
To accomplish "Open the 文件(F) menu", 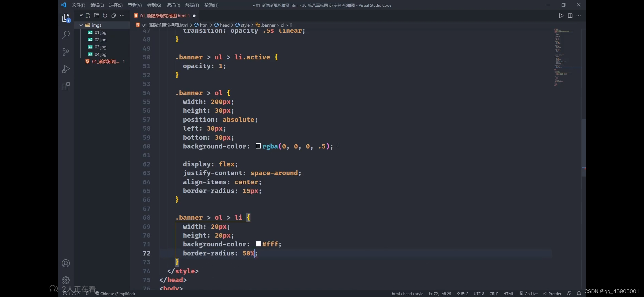I will tap(78, 5).
